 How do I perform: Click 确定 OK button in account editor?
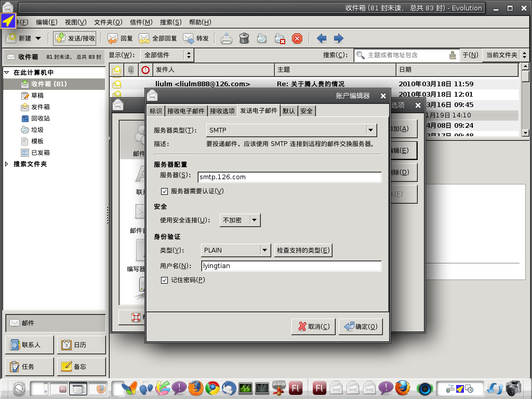pyautogui.click(x=361, y=327)
